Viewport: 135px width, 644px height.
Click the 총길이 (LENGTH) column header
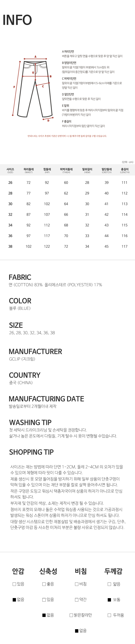coord(124,170)
